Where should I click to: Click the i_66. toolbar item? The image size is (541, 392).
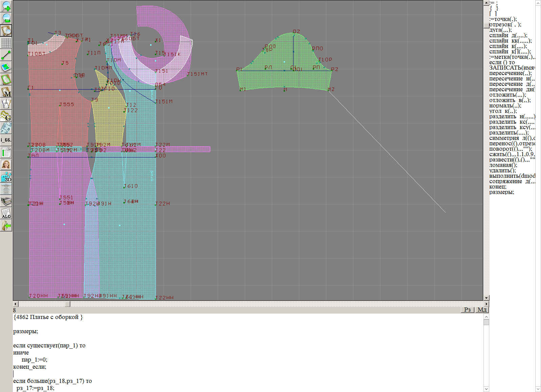(6, 140)
